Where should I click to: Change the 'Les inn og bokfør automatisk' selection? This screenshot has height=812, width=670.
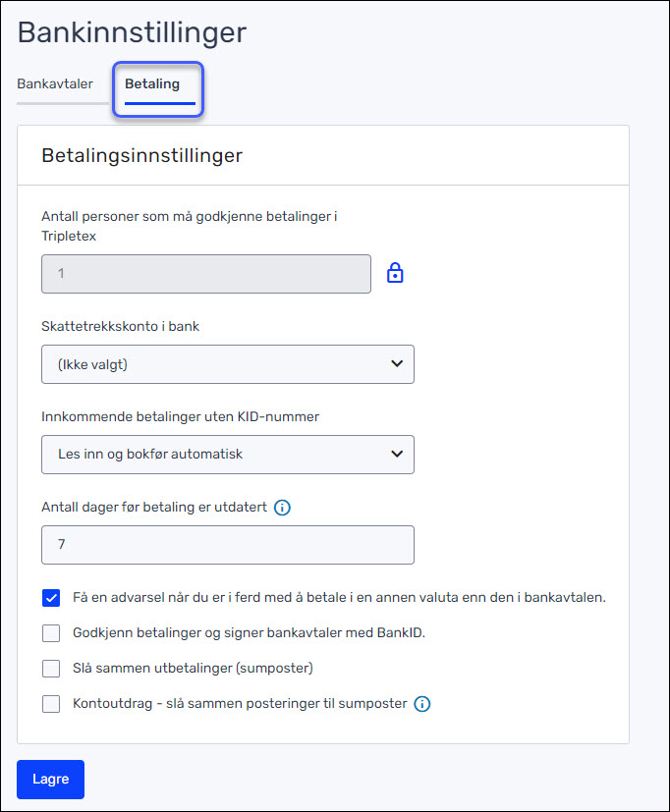click(x=227, y=455)
